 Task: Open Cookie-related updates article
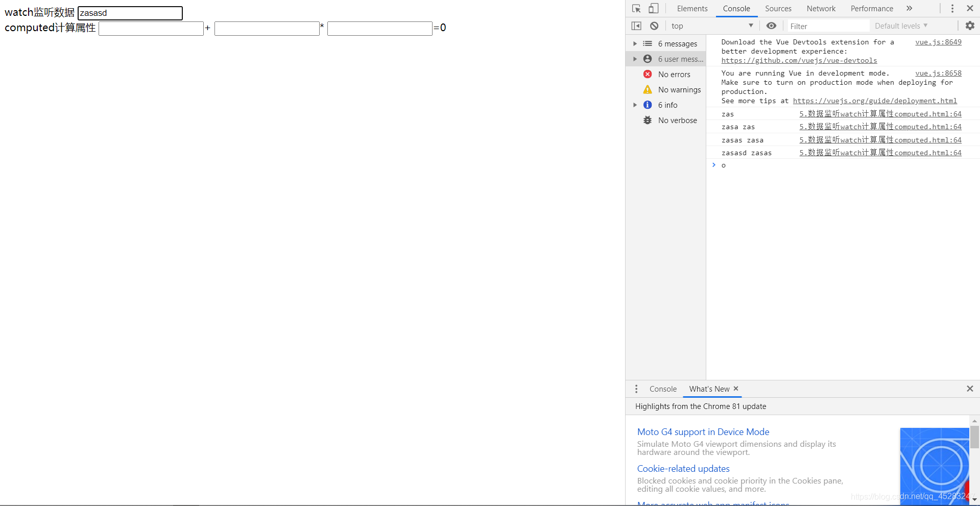coord(683,469)
